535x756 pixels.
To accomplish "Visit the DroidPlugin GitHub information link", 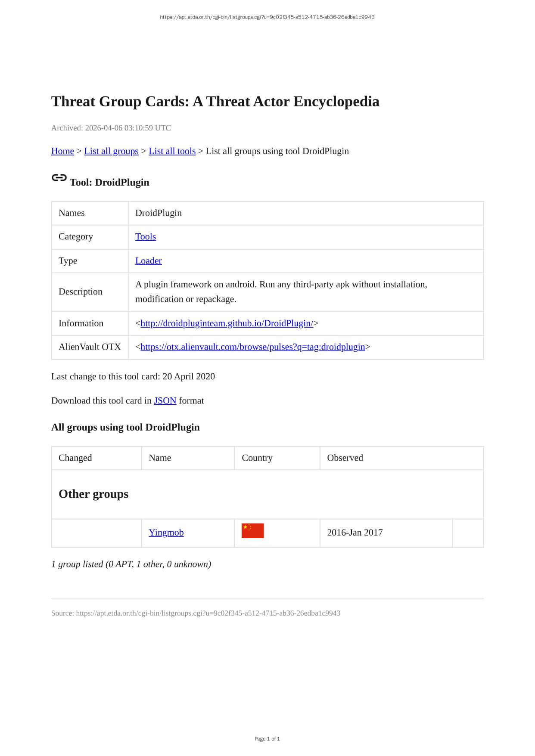I will [227, 323].
